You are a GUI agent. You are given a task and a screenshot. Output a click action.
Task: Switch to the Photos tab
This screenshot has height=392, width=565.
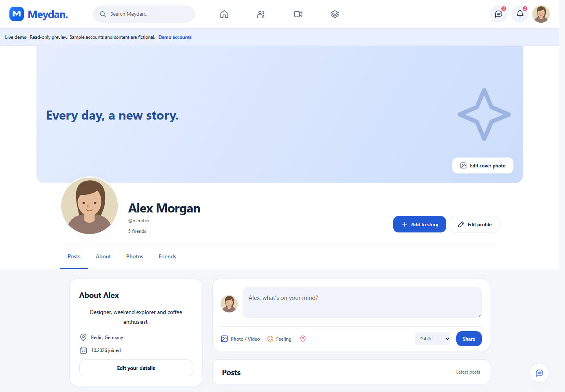click(135, 256)
